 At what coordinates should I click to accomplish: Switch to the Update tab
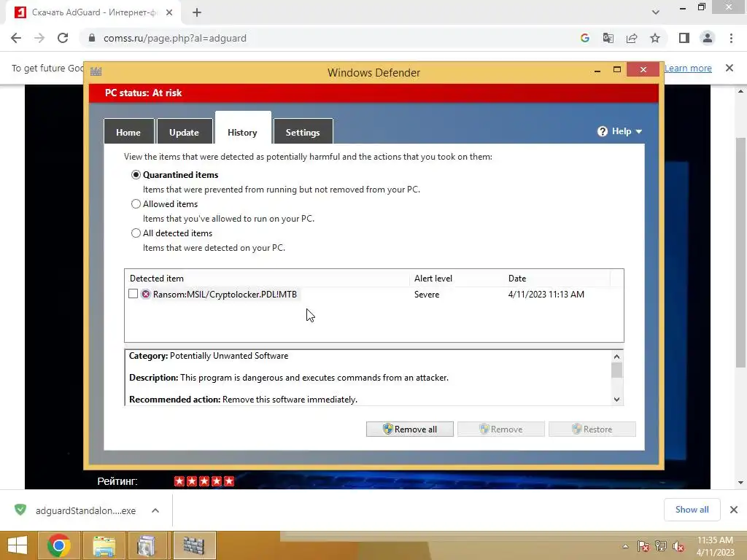pyautogui.click(x=184, y=132)
